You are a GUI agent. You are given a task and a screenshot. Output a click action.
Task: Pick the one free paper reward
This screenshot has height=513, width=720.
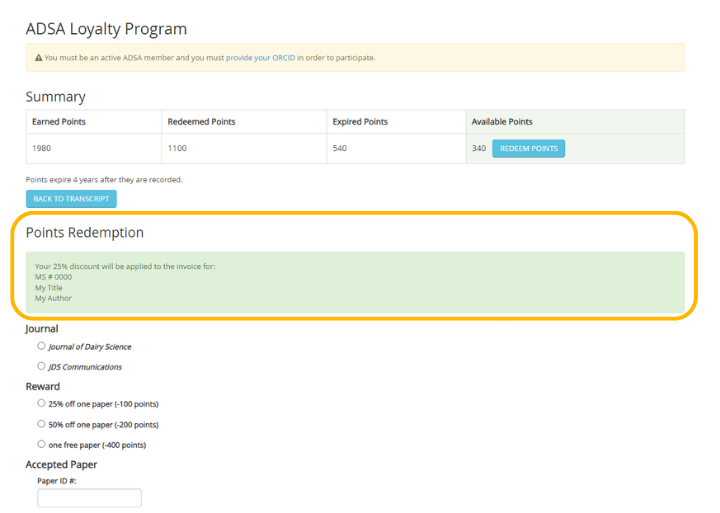pos(41,444)
